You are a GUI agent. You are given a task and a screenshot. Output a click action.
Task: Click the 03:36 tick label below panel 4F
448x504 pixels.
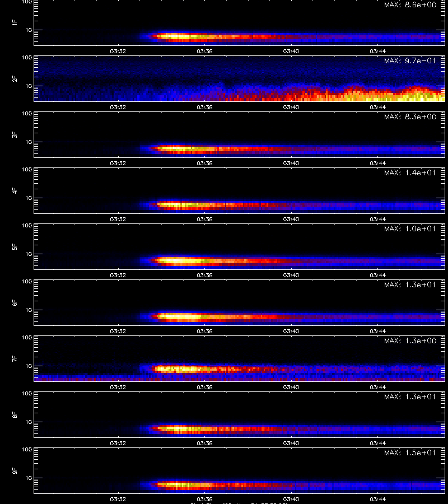(205, 219)
